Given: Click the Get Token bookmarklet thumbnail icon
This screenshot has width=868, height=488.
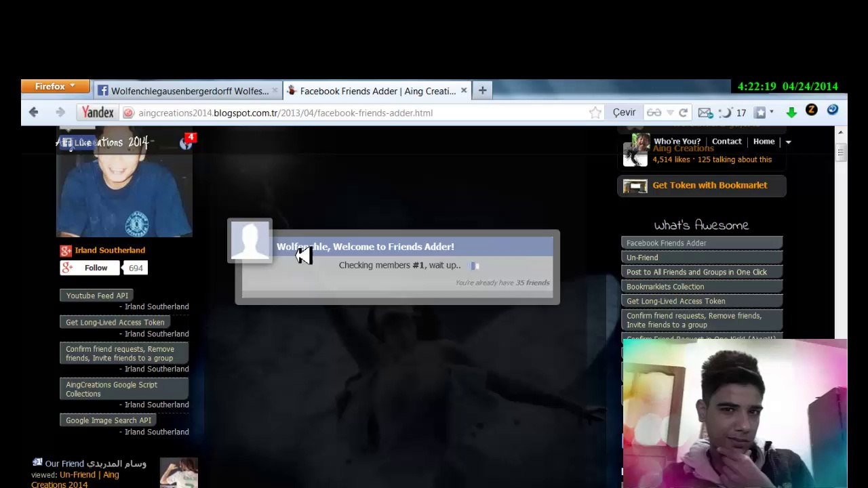Looking at the screenshot, I should coord(635,186).
